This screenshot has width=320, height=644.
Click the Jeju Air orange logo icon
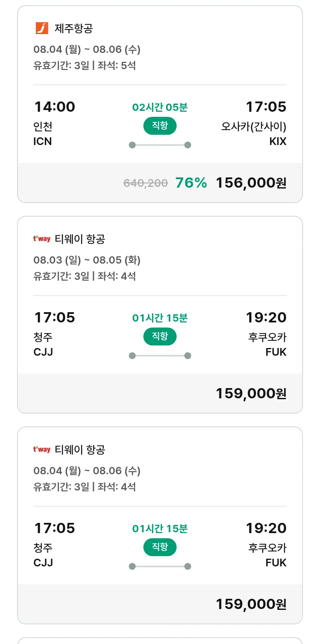[x=42, y=29]
